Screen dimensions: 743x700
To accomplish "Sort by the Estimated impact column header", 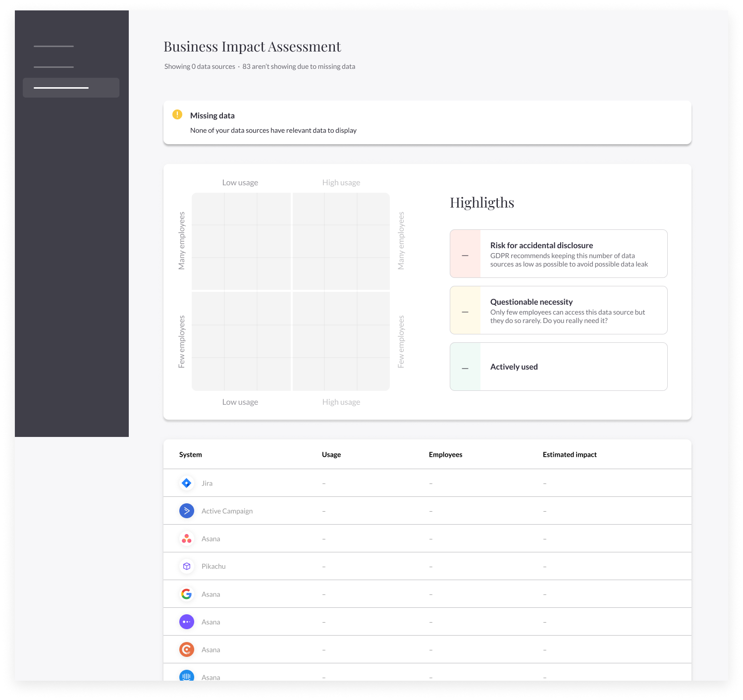I will (x=570, y=455).
